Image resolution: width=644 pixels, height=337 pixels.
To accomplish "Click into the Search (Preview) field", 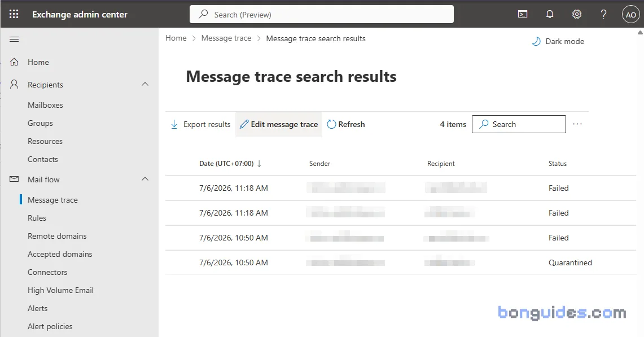I will (x=322, y=14).
